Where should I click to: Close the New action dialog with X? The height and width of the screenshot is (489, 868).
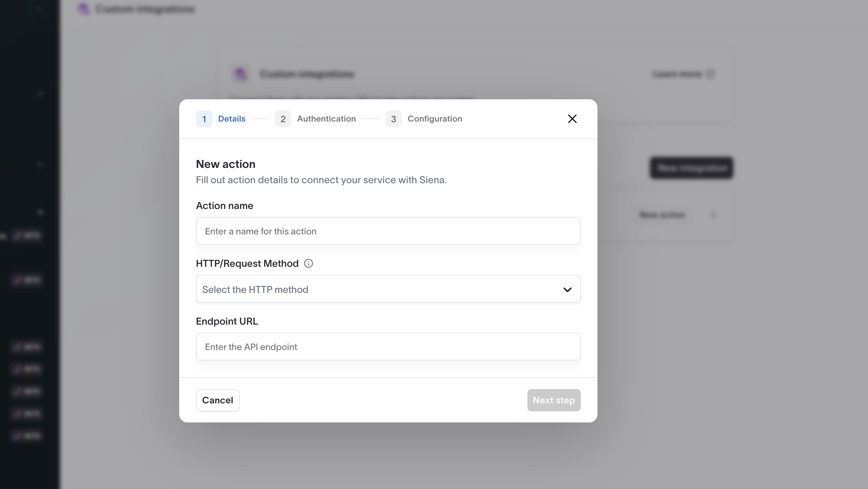pos(572,119)
